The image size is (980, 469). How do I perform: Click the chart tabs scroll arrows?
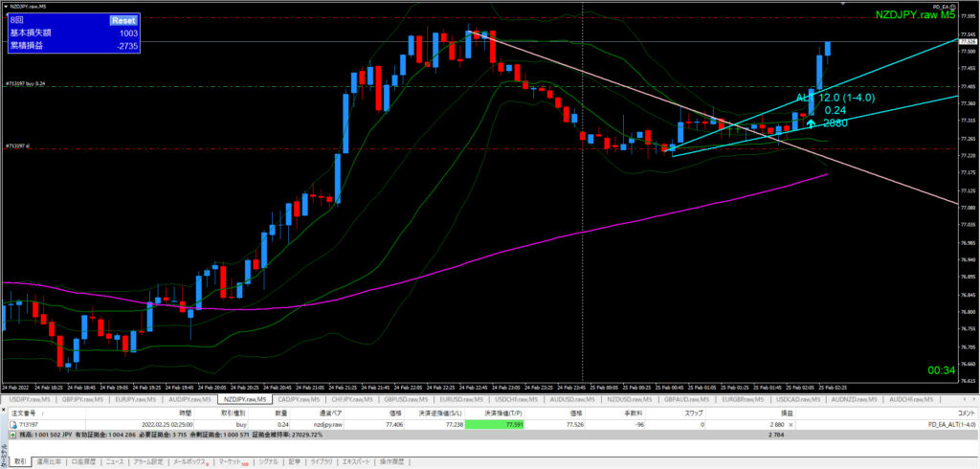(x=969, y=399)
